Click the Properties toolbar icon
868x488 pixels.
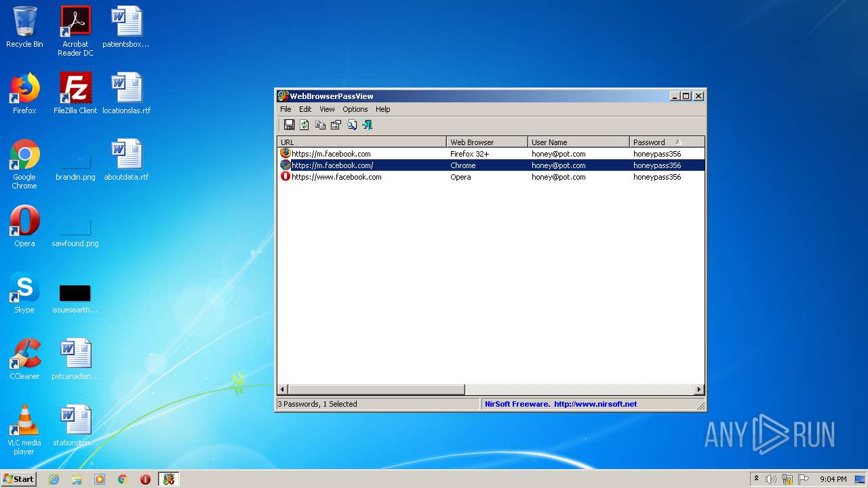click(336, 125)
